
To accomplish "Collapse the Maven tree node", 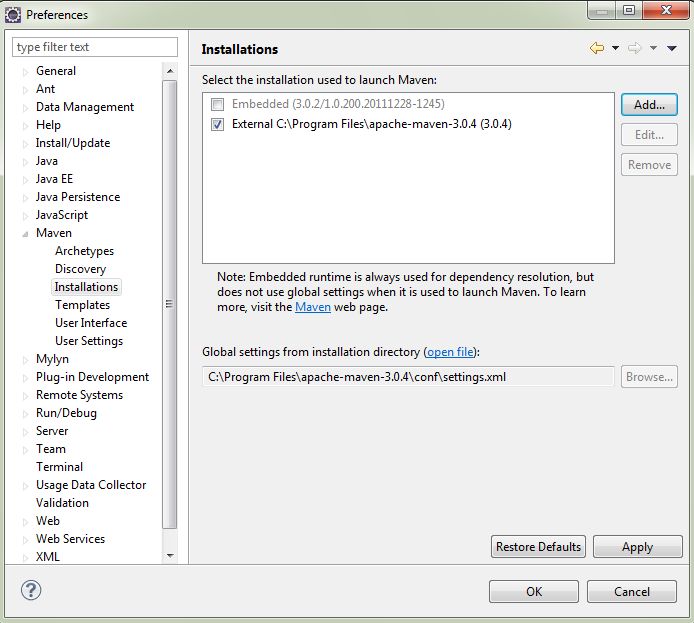I will [25, 234].
